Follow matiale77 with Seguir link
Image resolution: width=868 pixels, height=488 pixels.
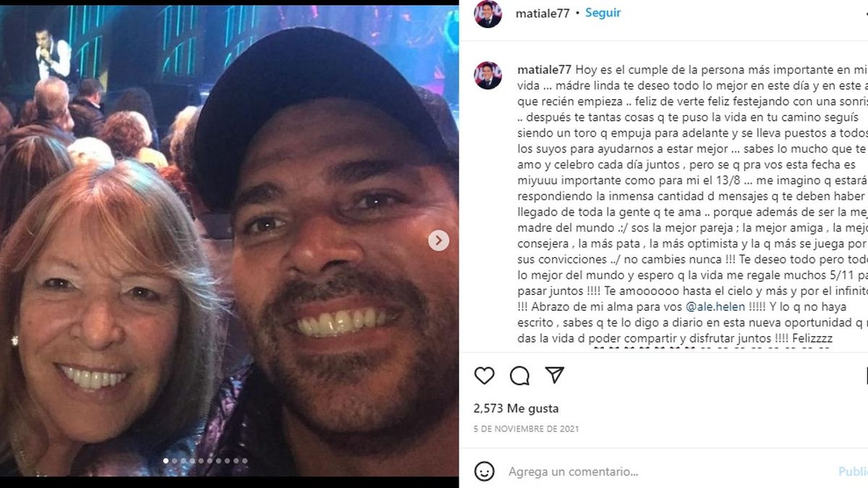[603, 13]
